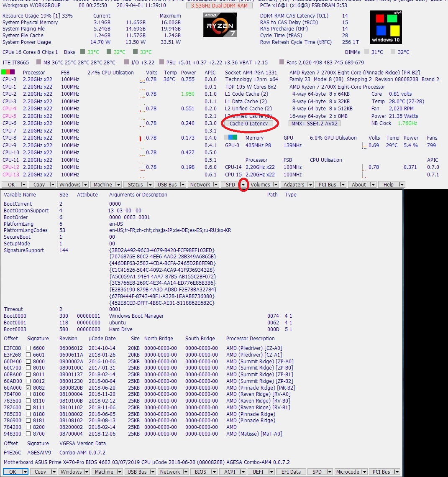
Task: Click the Fans square indicator
Action: click(x=282, y=62)
